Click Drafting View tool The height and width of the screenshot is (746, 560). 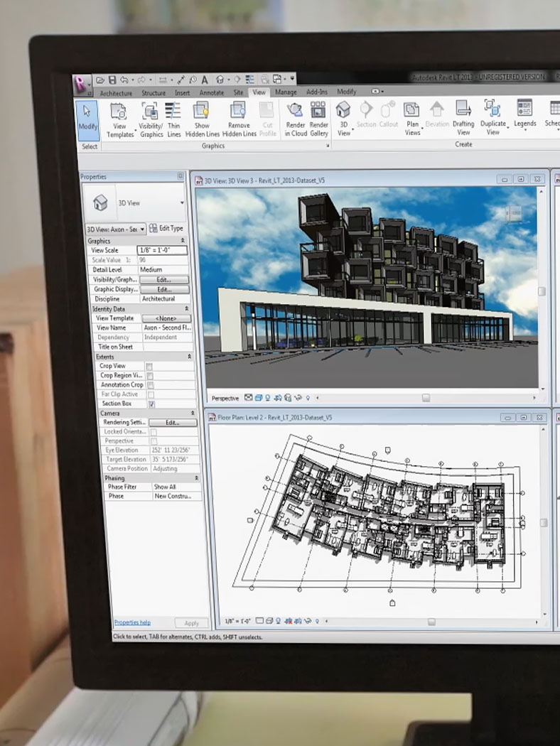pyautogui.click(x=463, y=118)
